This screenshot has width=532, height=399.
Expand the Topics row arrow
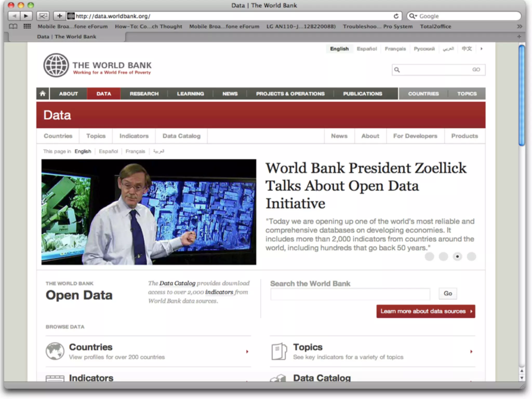coord(471,351)
